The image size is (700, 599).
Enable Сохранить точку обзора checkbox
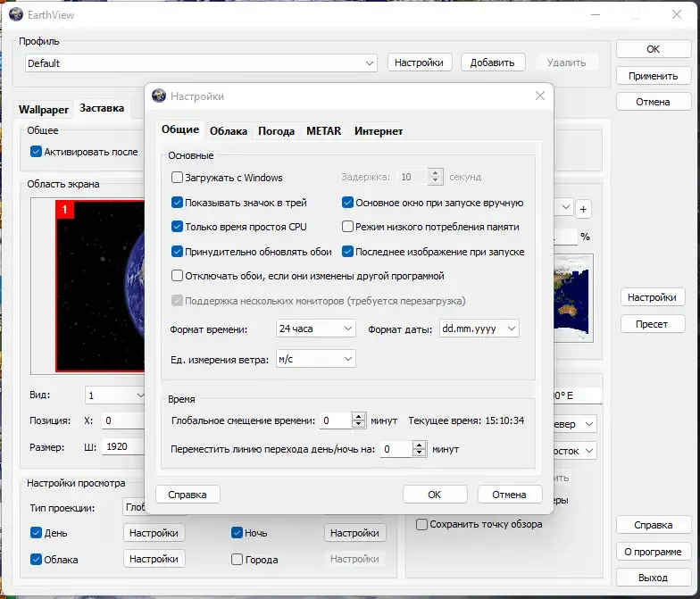pyautogui.click(x=421, y=524)
